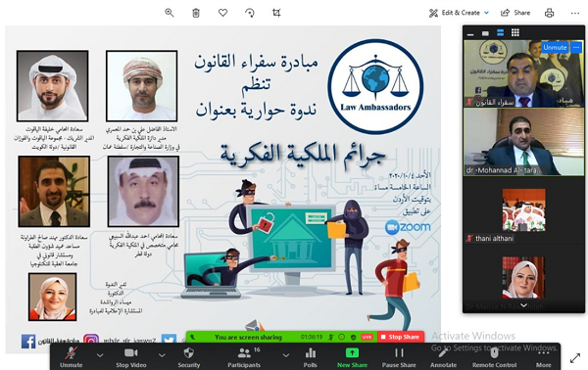Select thani althani participant thumbnail
The width and height of the screenshot is (588, 370).
[524, 209]
